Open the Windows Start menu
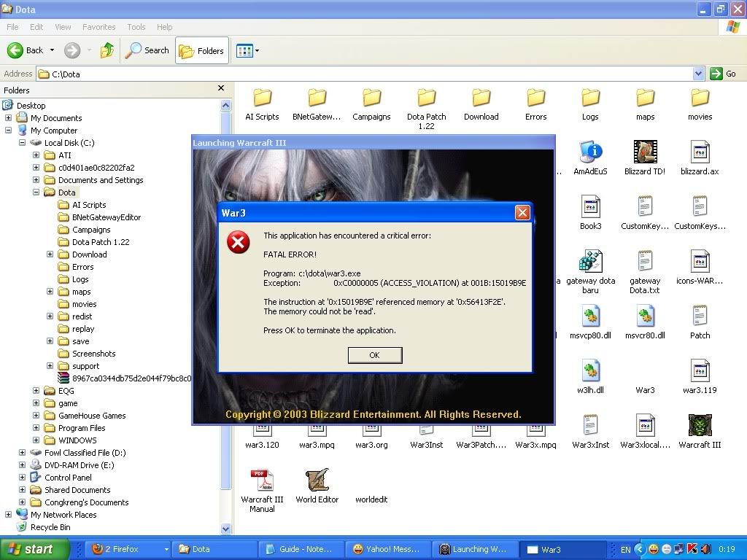 [35, 549]
